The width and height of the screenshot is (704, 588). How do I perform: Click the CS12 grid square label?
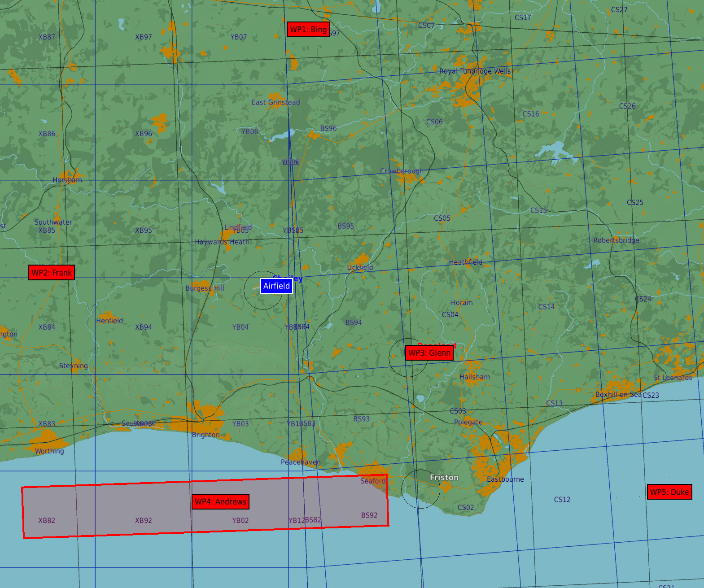tap(562, 500)
